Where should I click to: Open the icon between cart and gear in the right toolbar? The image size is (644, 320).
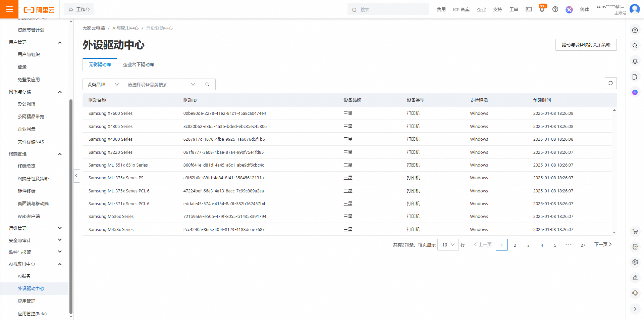tap(635, 247)
